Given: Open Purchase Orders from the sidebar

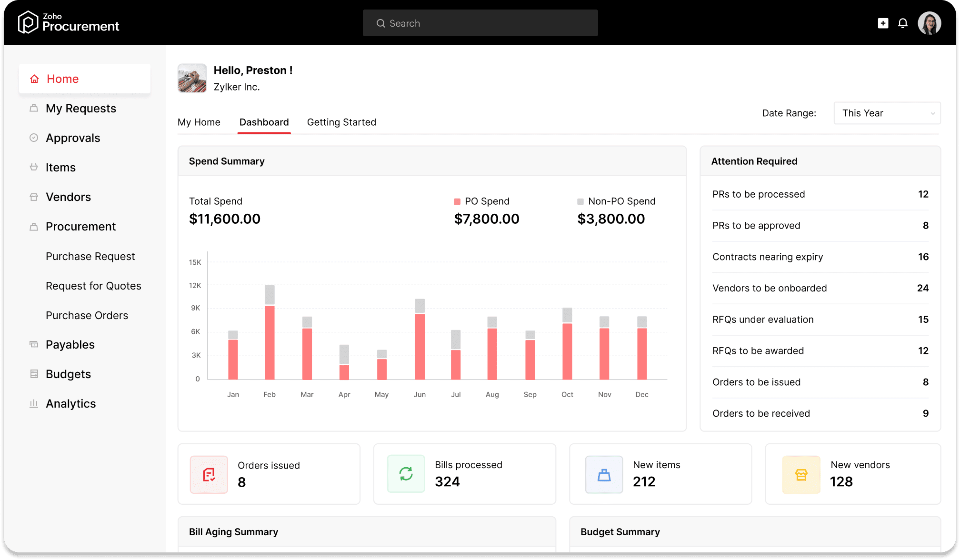Looking at the screenshot, I should 87,315.
